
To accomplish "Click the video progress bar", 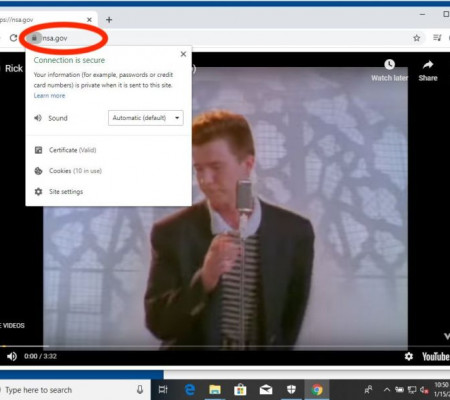I will pyautogui.click(x=225, y=346).
